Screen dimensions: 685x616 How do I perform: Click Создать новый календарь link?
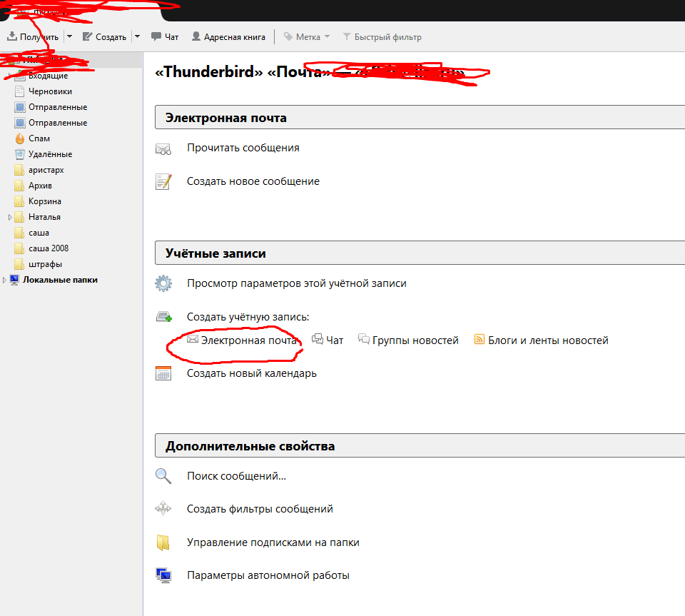click(252, 373)
